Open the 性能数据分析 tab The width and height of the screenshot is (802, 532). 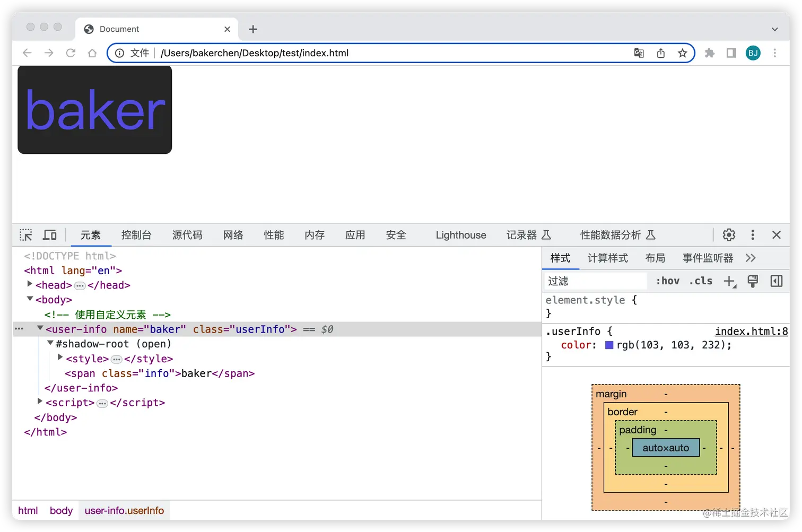(x=618, y=235)
